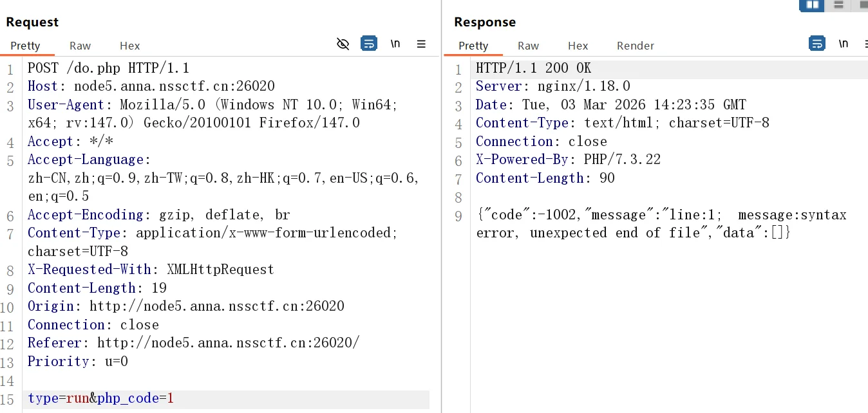Show non-printable characters in Response panel
Viewport: 868px width, 413px height.
844,44
